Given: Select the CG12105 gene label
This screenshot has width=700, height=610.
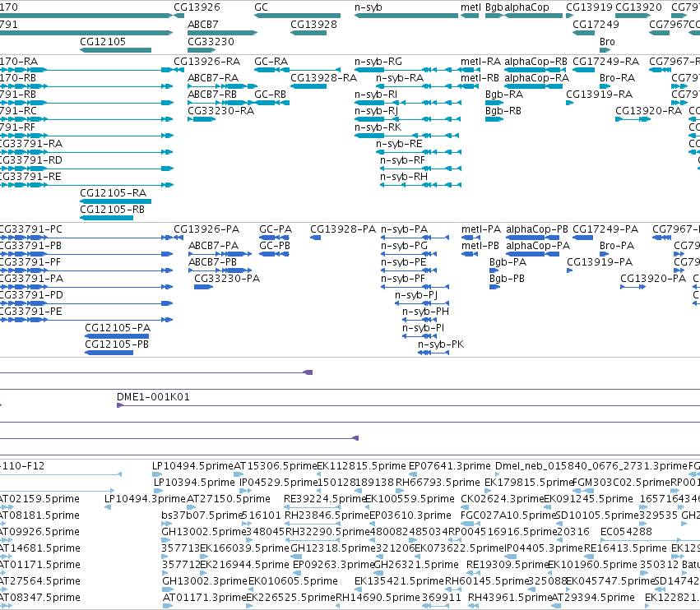Looking at the screenshot, I should pos(103,42).
